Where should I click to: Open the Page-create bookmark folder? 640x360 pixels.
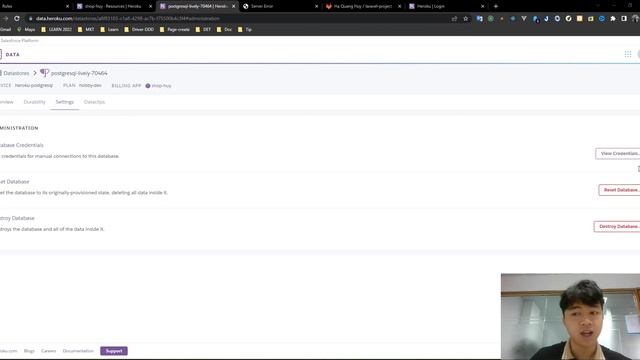(175, 29)
